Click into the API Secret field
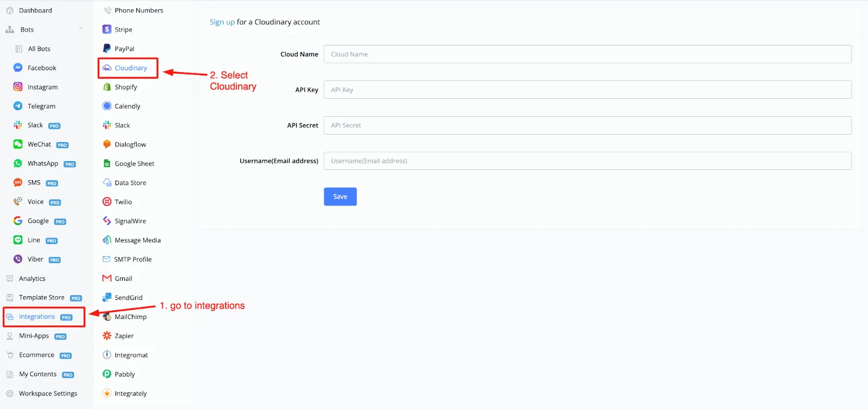Viewport: 868px width, 409px height. click(x=588, y=125)
